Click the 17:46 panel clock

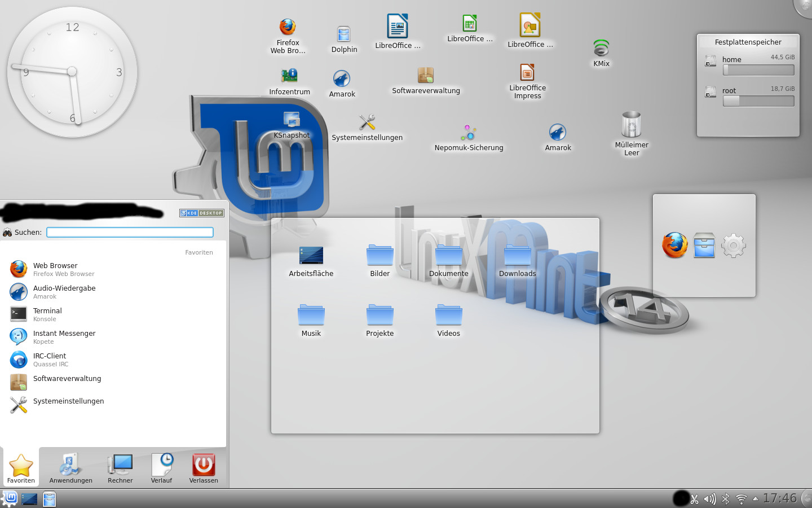point(780,498)
